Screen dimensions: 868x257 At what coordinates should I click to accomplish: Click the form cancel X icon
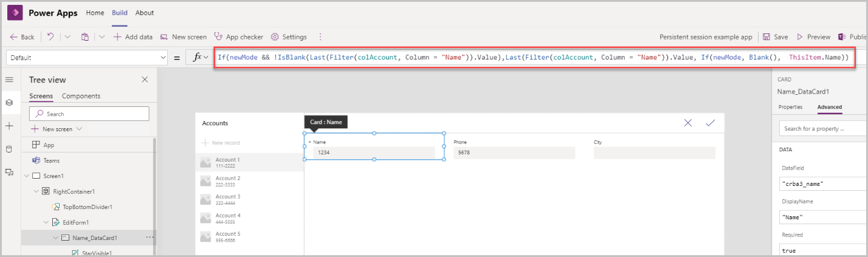click(x=688, y=123)
